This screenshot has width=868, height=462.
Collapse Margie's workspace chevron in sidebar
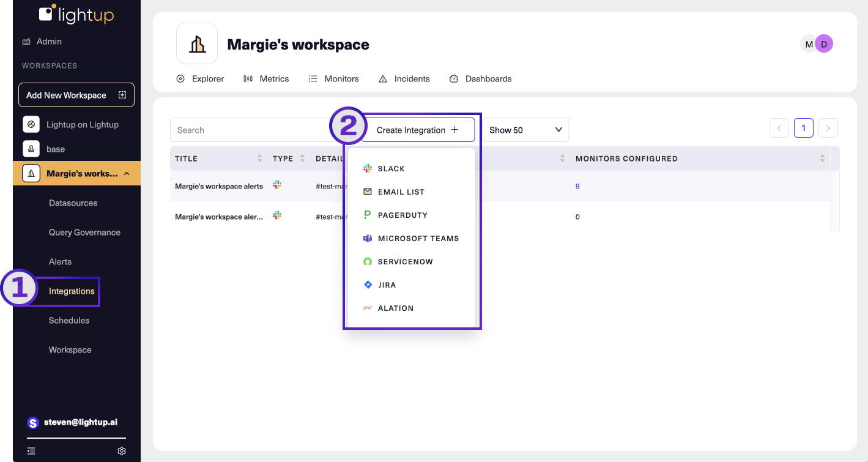pos(127,174)
